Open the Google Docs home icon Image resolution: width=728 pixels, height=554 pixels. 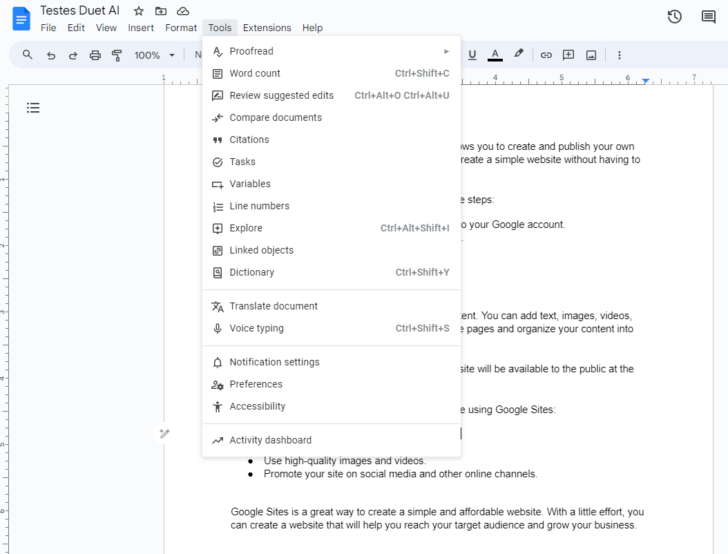point(21,19)
